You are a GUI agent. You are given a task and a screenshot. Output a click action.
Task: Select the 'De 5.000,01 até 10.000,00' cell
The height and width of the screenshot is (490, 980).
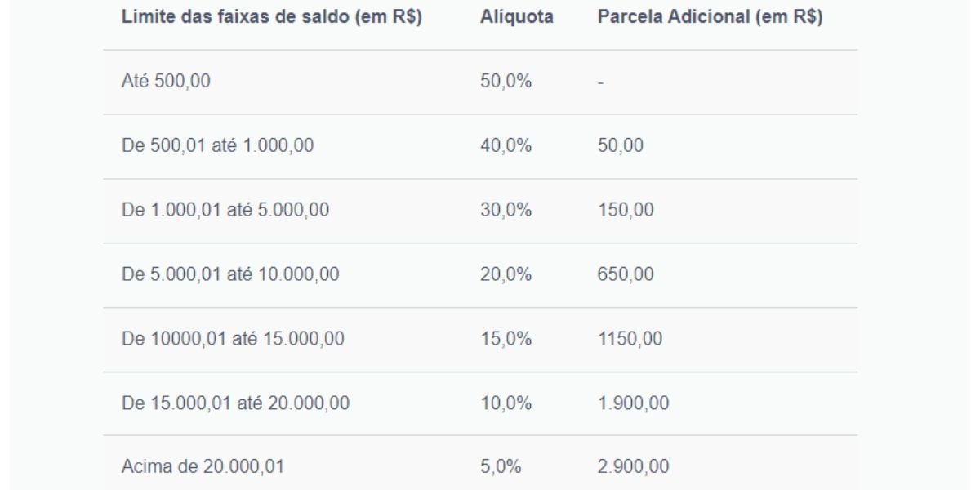(230, 274)
